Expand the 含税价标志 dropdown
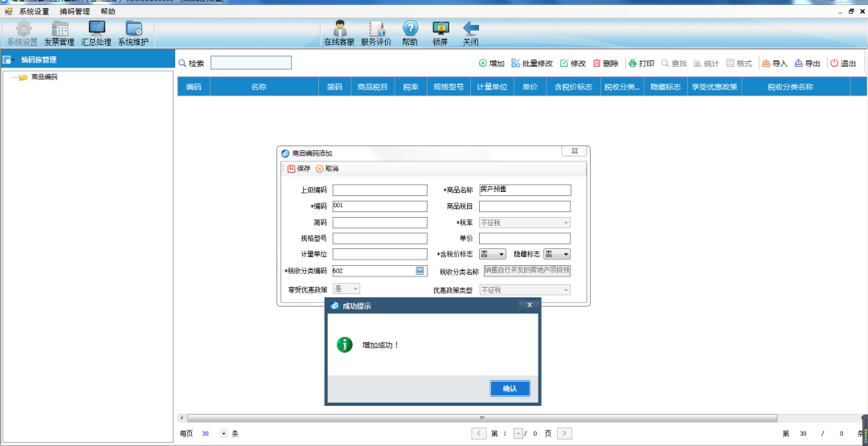 point(502,254)
